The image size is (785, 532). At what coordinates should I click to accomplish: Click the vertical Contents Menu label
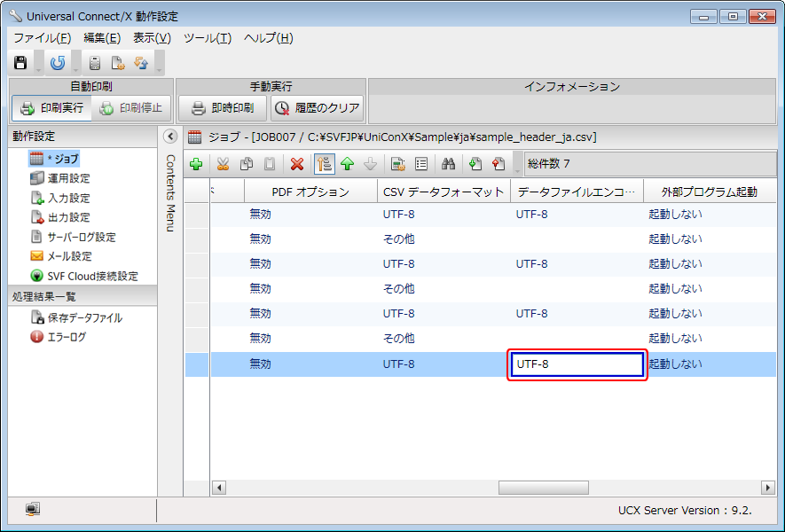tap(170, 192)
